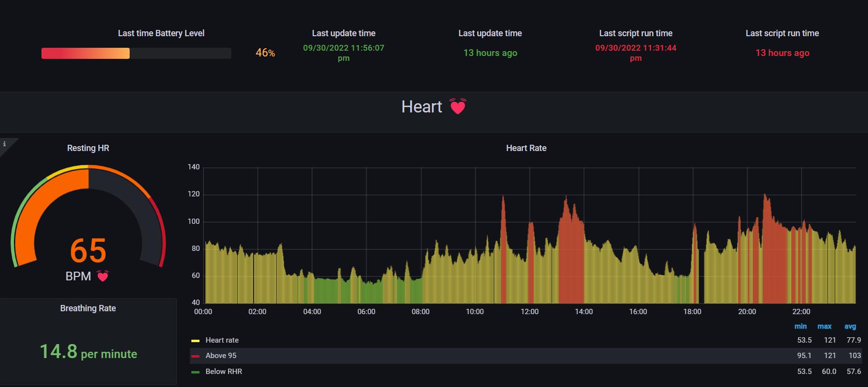Click the green Below RHR legend color marker
The height and width of the screenshot is (387, 868).
[195, 372]
